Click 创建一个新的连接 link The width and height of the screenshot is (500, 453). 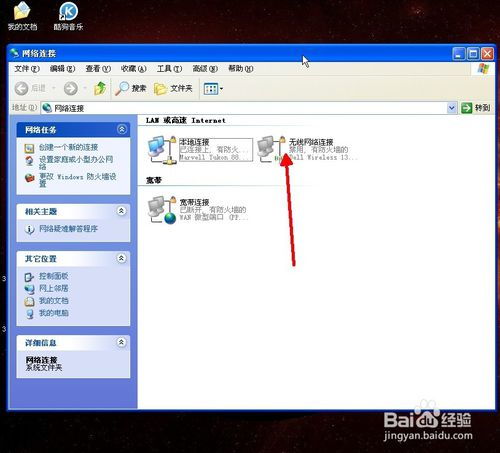click(x=68, y=147)
